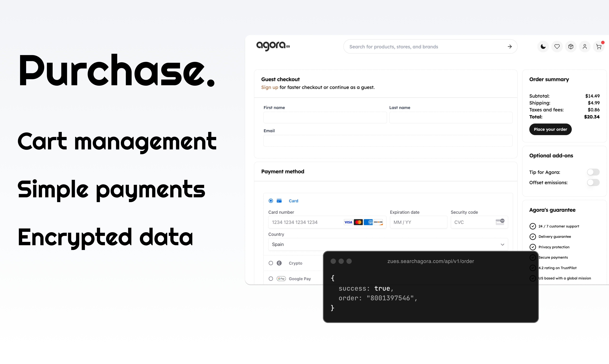
Task: Click the Expiration date MM / YY field
Action: [x=418, y=222]
